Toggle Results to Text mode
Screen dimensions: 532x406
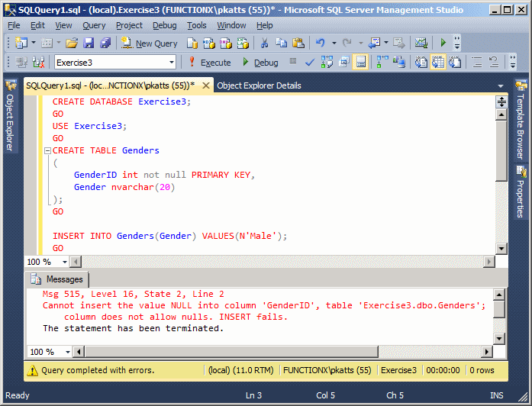tap(421, 63)
